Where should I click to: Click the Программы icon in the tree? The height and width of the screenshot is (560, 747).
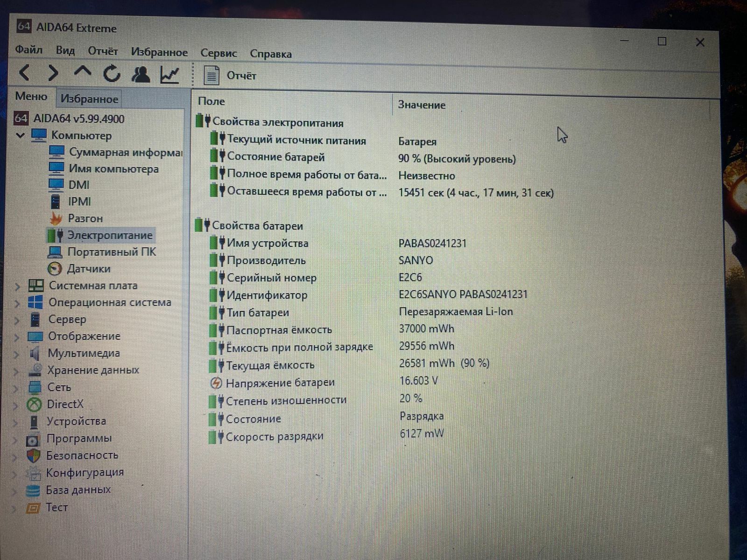pyautogui.click(x=33, y=439)
